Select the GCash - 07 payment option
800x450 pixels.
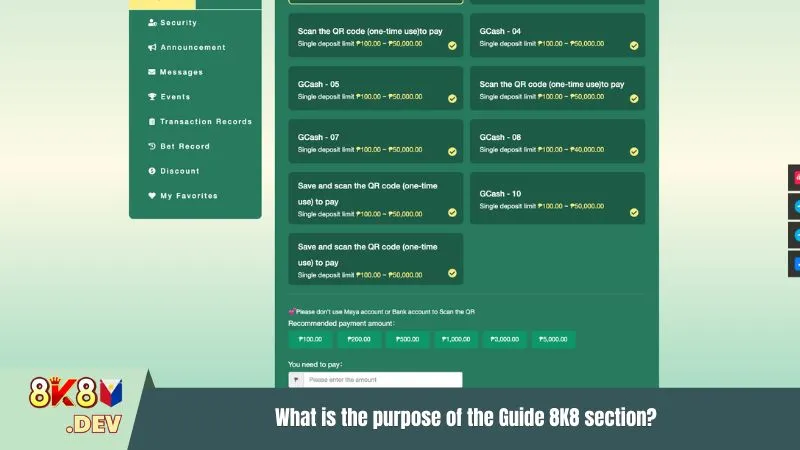376,141
